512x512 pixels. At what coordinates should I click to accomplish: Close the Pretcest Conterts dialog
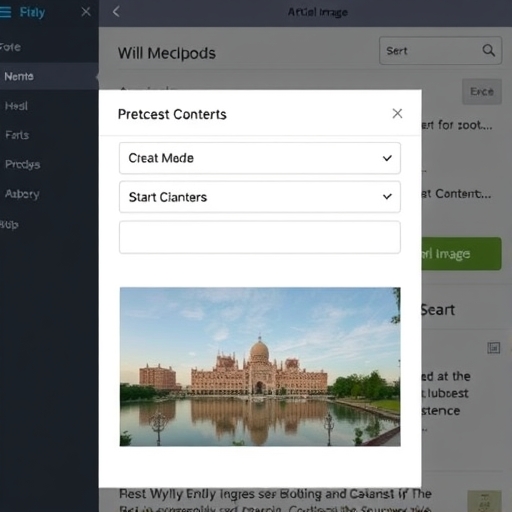(397, 114)
